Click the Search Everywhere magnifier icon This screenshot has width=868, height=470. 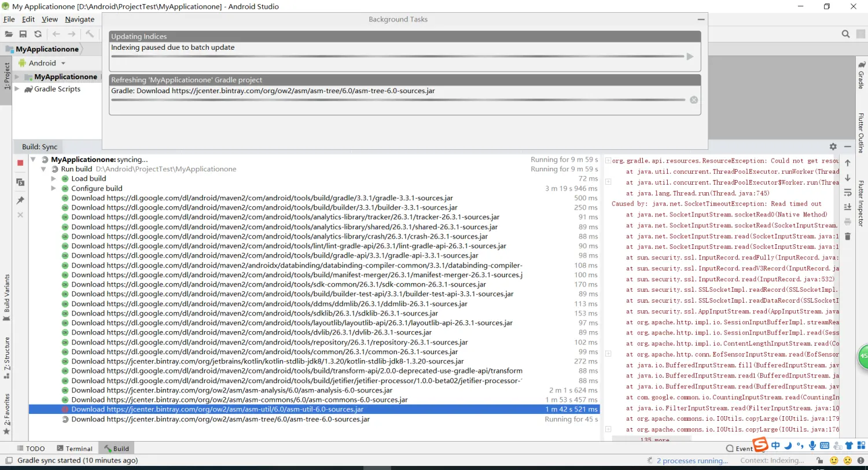[845, 34]
